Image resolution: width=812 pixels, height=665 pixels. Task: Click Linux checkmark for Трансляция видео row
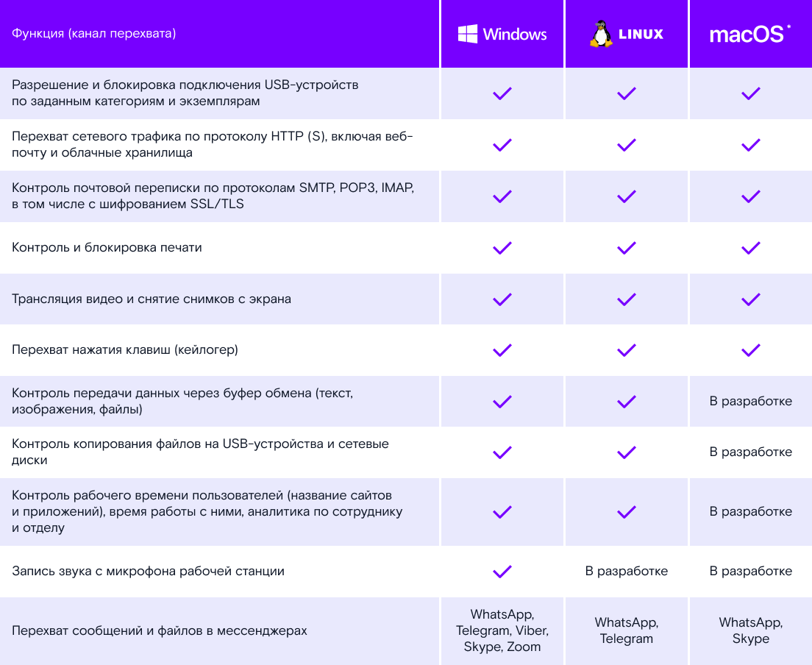(x=626, y=299)
